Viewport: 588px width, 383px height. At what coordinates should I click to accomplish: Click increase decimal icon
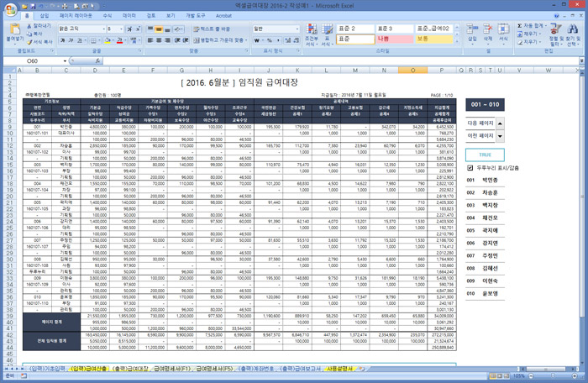point(287,40)
